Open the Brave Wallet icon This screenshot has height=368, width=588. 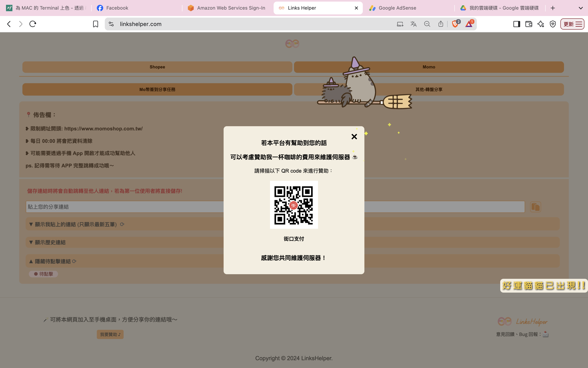[529, 24]
